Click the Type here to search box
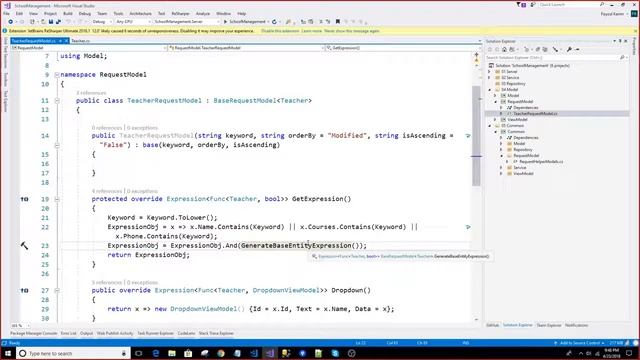 click(x=73, y=353)
